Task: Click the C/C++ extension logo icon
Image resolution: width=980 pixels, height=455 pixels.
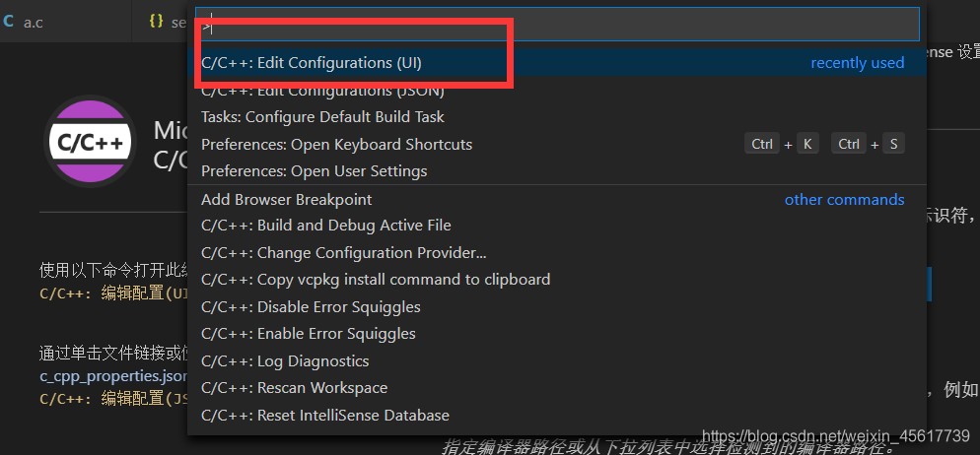Action: (x=90, y=142)
